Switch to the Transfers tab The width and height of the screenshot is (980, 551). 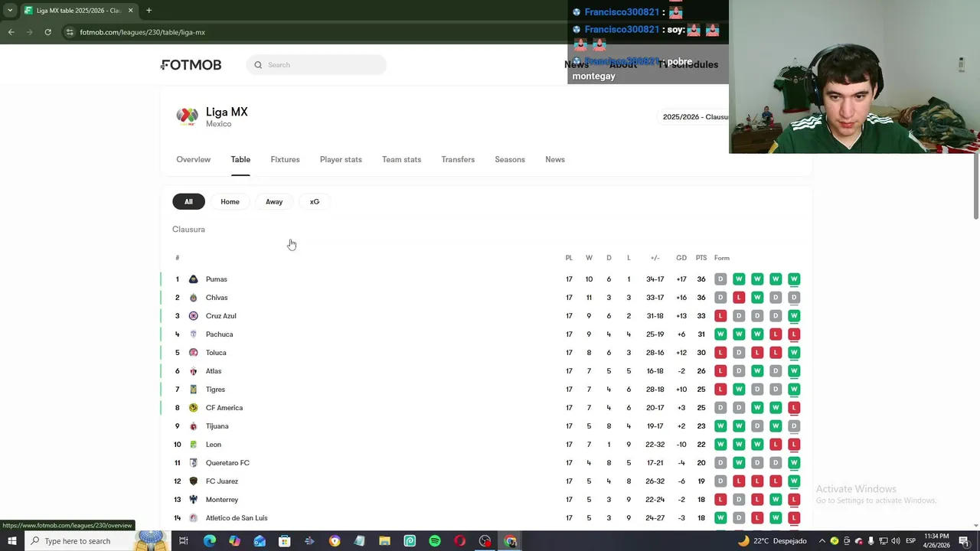click(458, 159)
